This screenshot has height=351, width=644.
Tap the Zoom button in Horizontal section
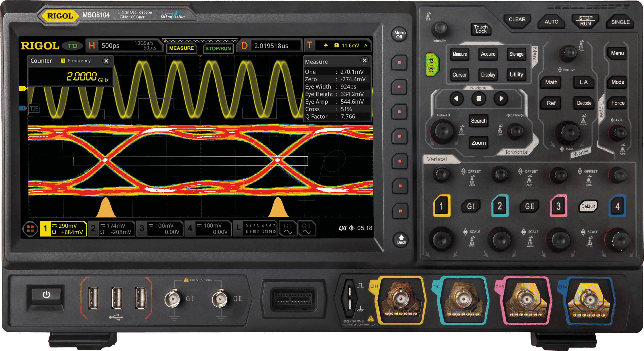click(x=478, y=143)
